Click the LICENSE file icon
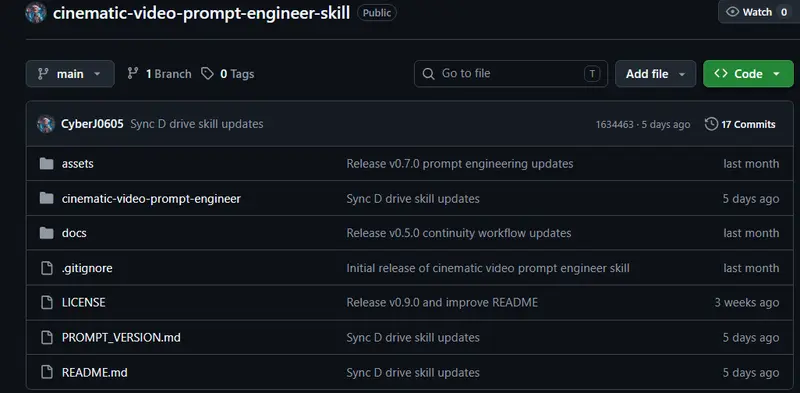This screenshot has width=800, height=393. point(46,303)
